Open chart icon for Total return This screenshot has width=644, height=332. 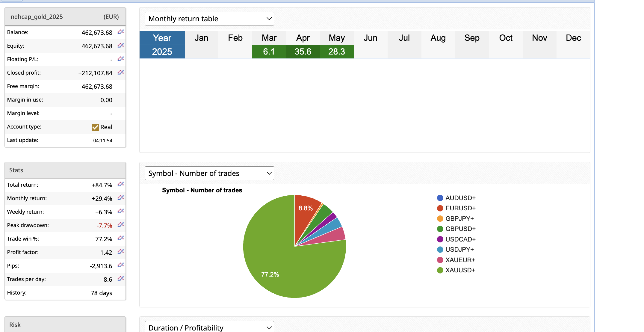click(120, 184)
